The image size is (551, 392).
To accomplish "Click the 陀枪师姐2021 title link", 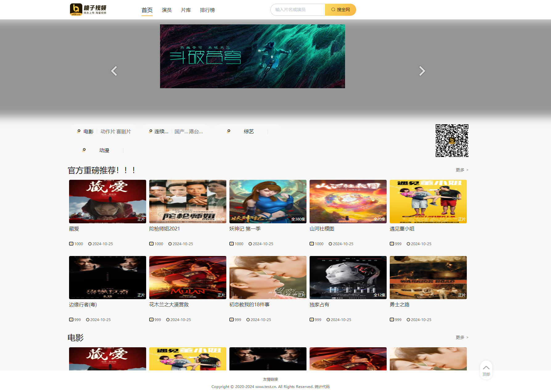I will click(164, 229).
